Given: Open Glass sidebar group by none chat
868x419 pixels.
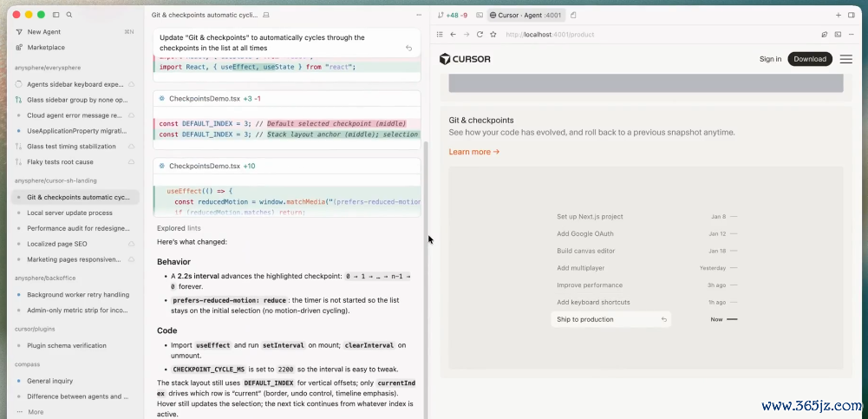Looking at the screenshot, I should pyautogui.click(x=75, y=100).
